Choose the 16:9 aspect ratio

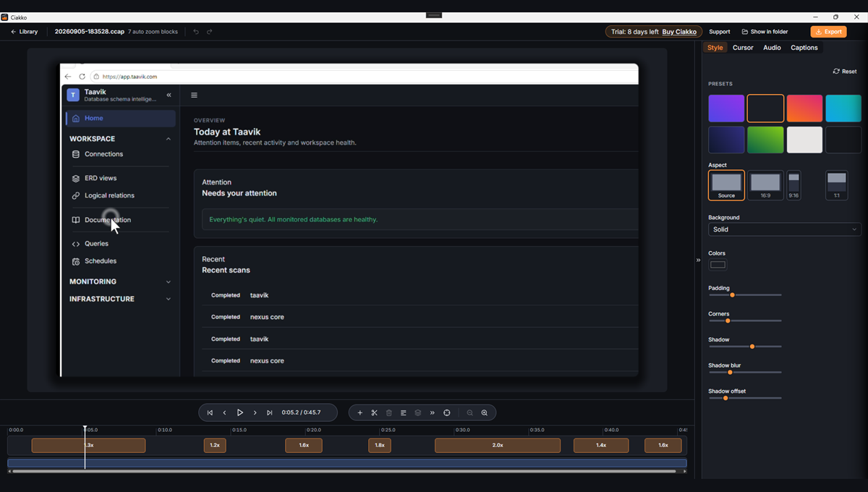[765, 185]
